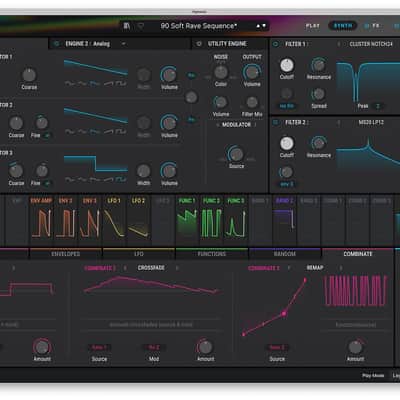Select the LFO 2 modulation source

pos(138,220)
